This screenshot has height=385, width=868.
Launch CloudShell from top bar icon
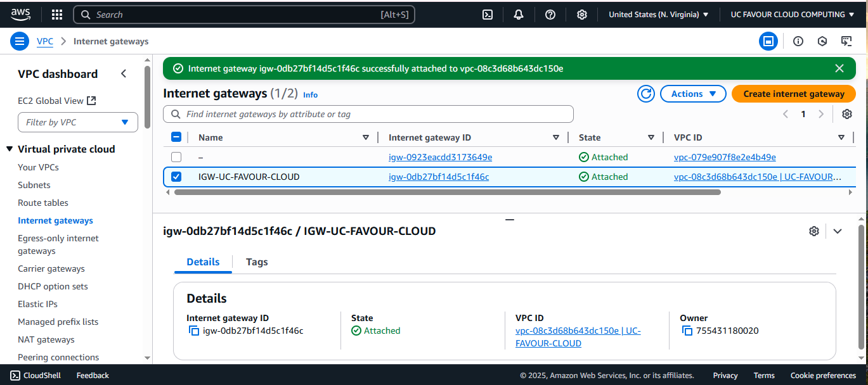click(488, 15)
